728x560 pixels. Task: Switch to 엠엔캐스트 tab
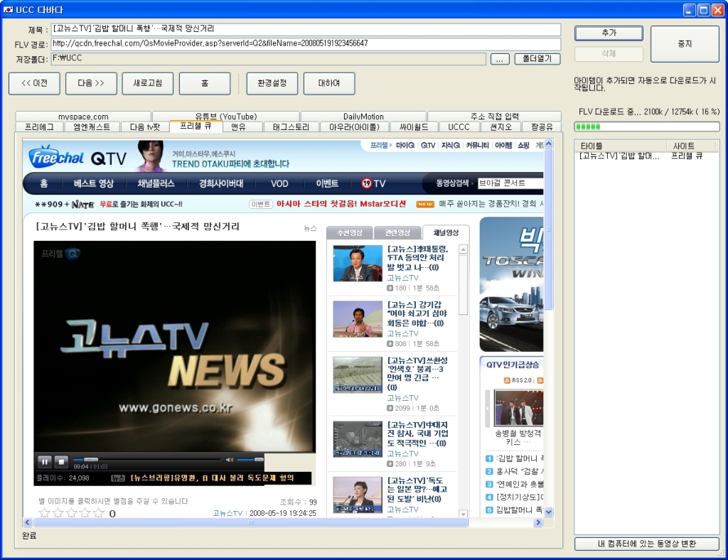pyautogui.click(x=92, y=126)
